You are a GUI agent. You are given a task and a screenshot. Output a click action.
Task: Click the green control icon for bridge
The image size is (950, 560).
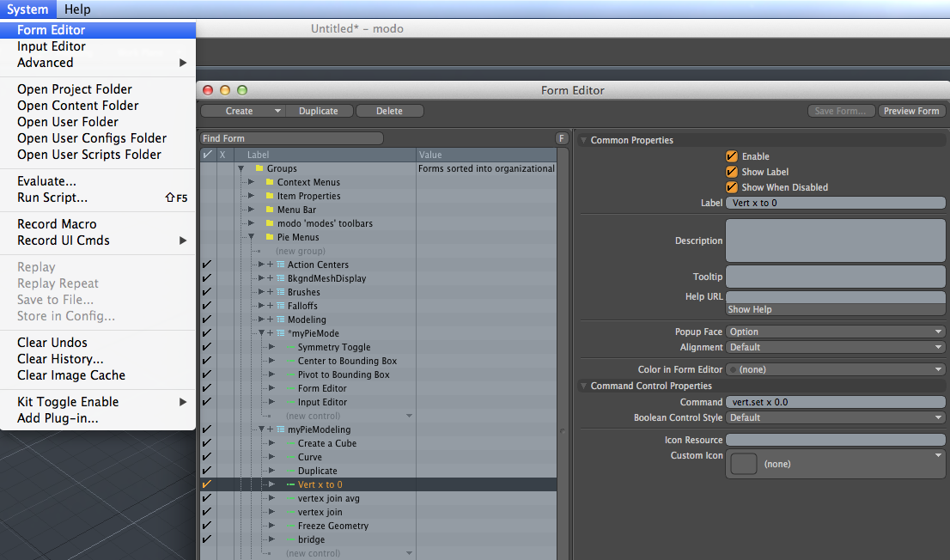coord(291,539)
